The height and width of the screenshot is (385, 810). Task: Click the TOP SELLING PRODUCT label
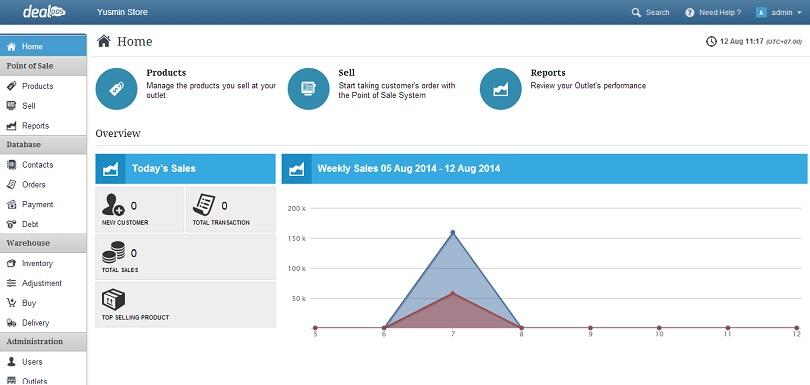135,317
